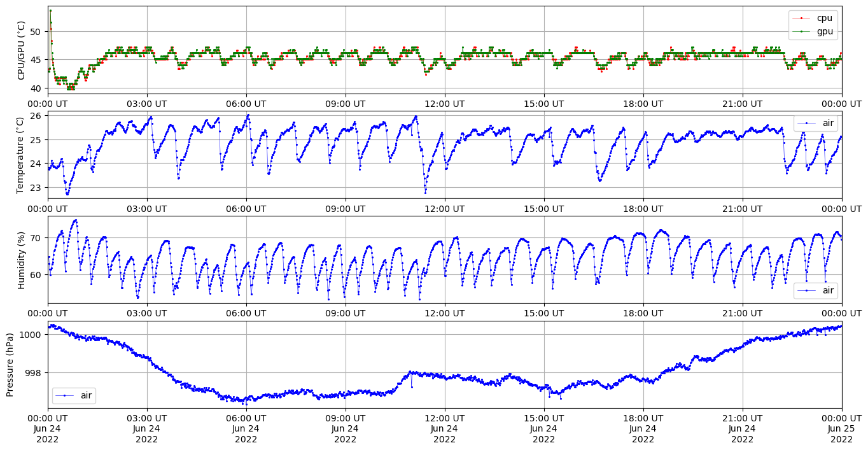Click "12:00 UT" under the CPU/GPU plot

click(x=445, y=104)
